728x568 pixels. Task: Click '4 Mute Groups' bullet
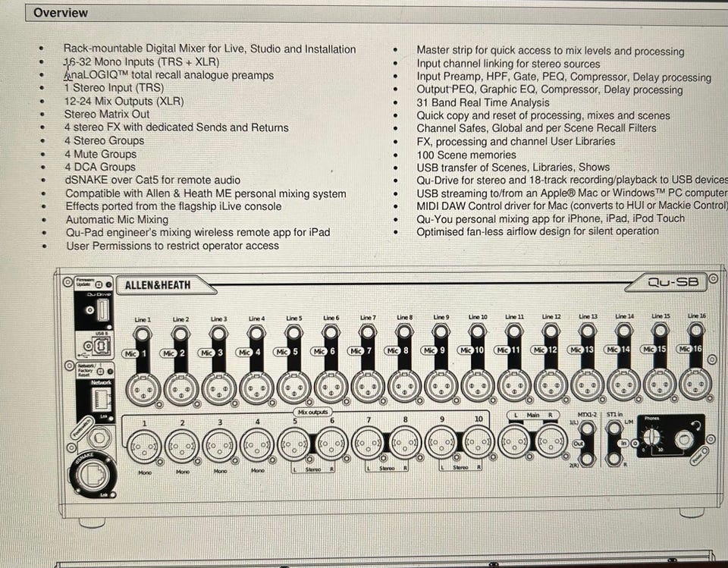click(x=101, y=154)
